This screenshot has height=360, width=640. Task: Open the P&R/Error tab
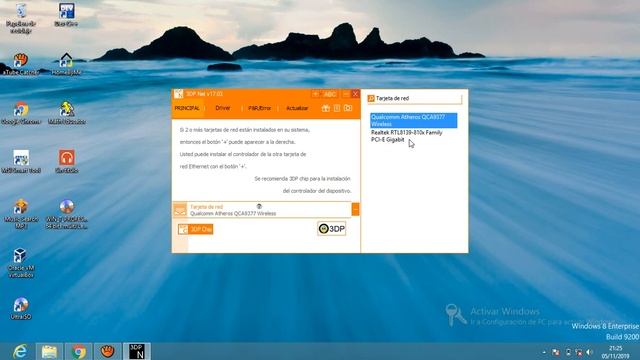click(260, 108)
